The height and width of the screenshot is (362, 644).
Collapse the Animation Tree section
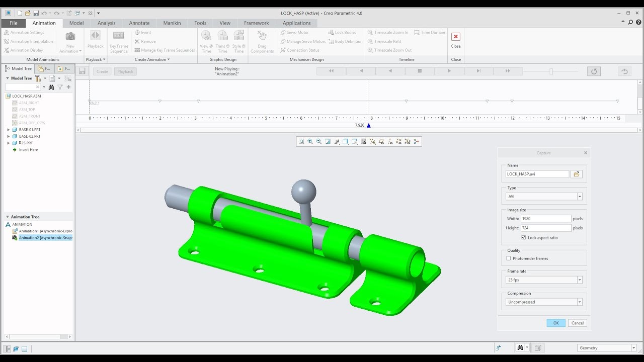point(8,217)
